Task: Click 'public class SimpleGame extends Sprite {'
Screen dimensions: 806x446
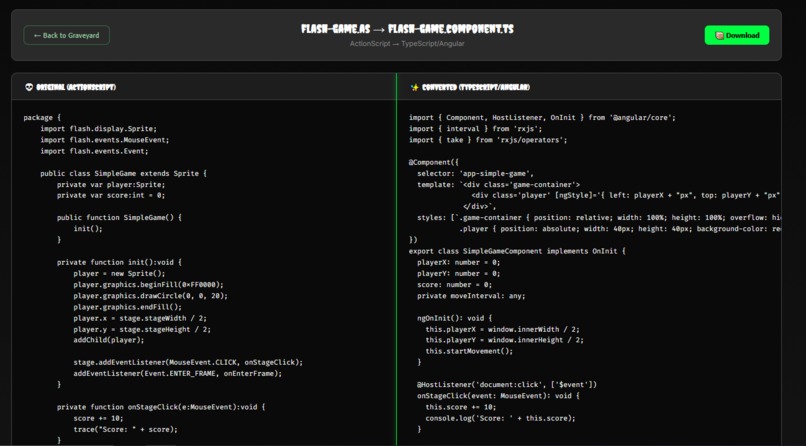Action: (123, 174)
